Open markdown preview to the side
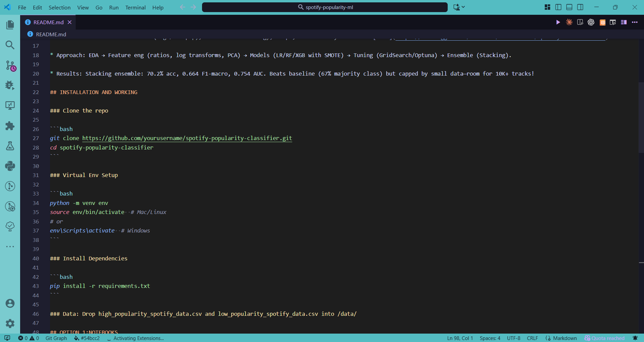The image size is (644, 342). pos(580,22)
